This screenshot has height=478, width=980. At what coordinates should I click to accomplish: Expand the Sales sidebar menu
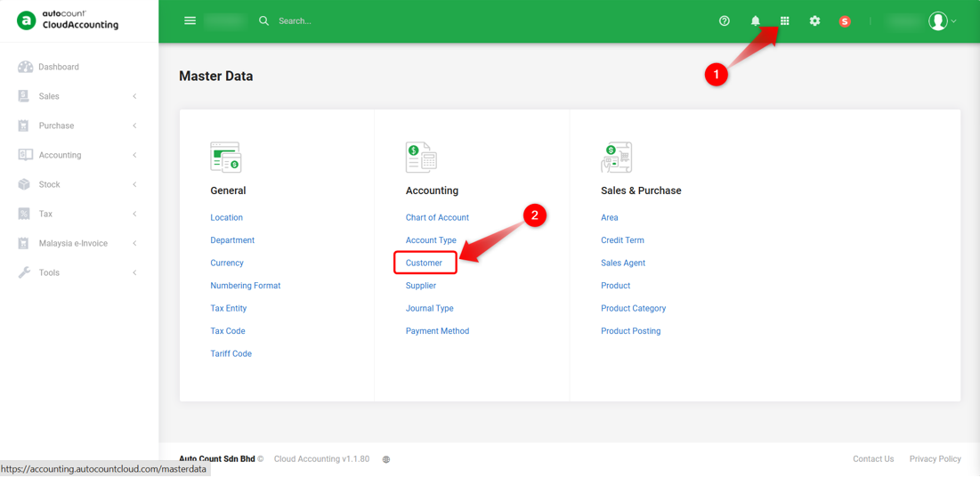click(78, 96)
